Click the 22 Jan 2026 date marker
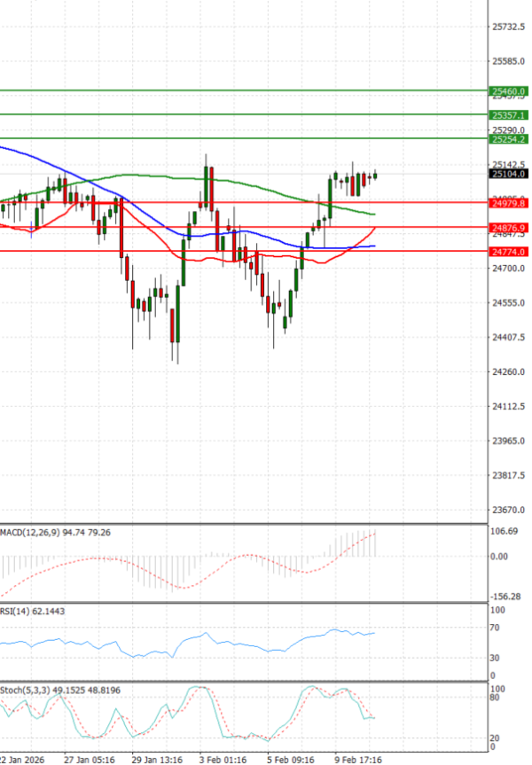532x765 pixels. [x=24, y=760]
